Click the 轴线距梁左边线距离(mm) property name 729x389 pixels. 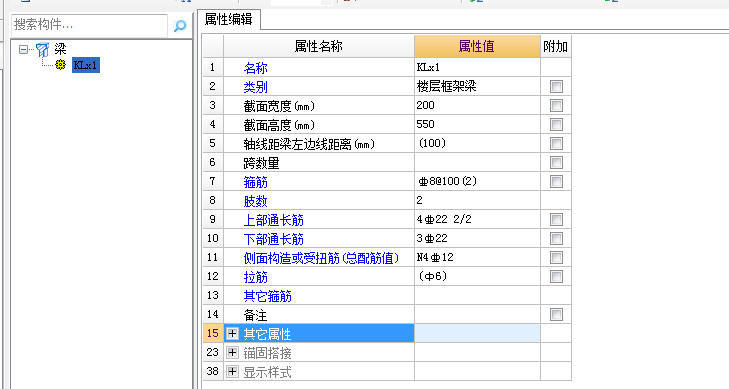point(309,144)
